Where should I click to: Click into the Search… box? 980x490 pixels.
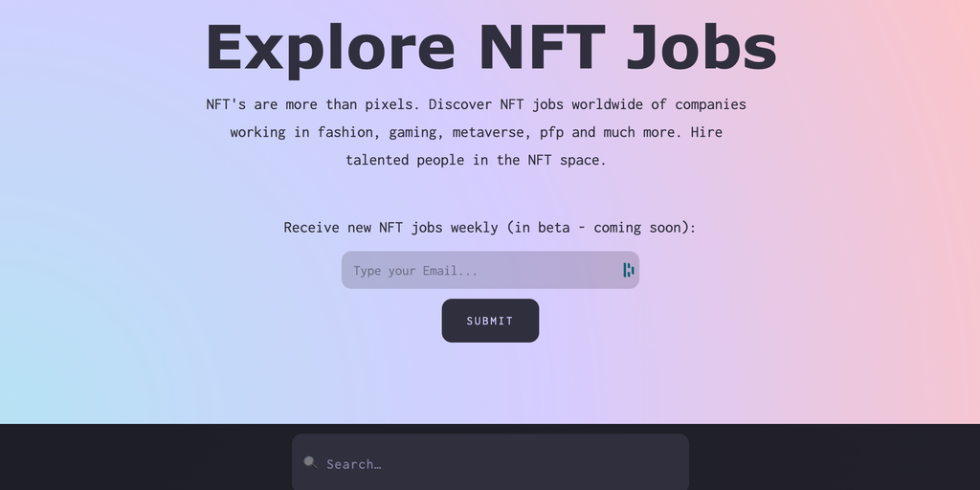point(498,463)
